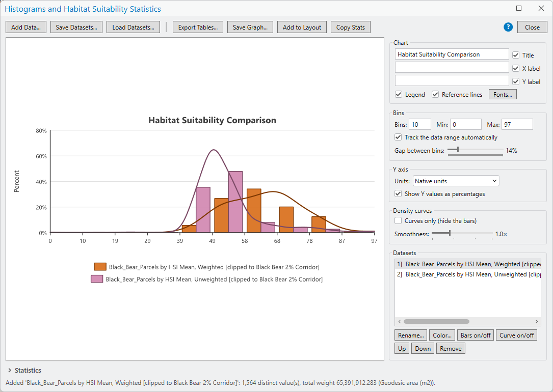
Task: Toggle the X label checkbox
Action: point(516,68)
